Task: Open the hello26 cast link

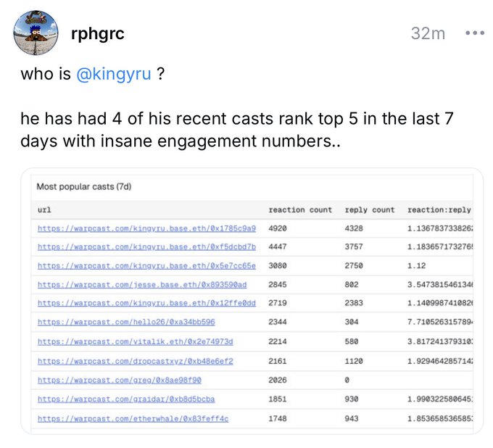Action: tap(126, 322)
